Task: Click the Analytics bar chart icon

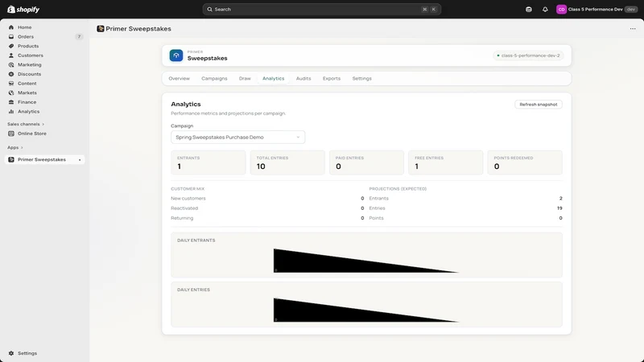Action: tap(11, 112)
